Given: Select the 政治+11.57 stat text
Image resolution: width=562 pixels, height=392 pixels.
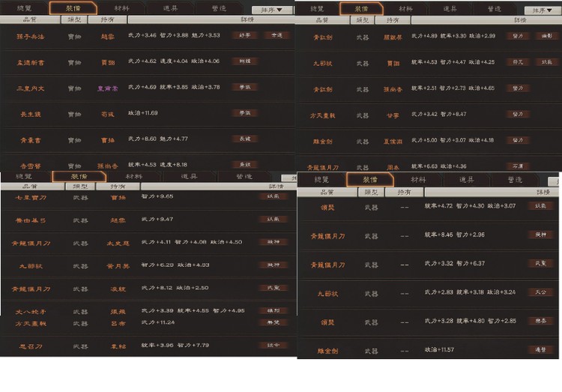Looking at the screenshot, I should [439, 349].
